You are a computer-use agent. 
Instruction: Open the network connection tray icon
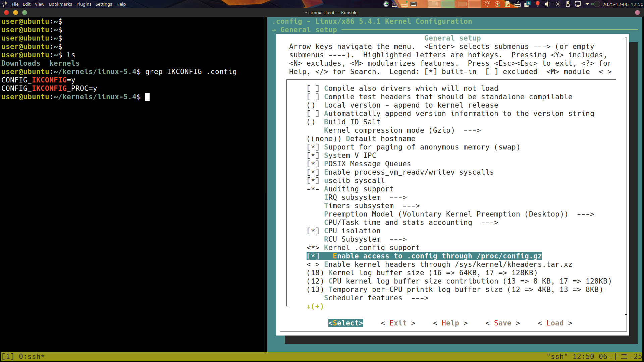pyautogui.click(x=578, y=4)
